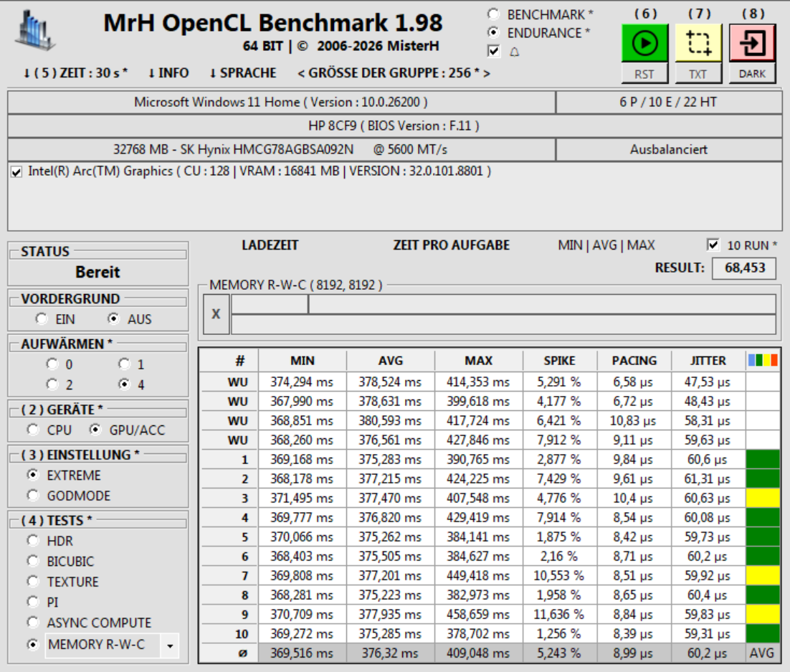This screenshot has height=672, width=790.
Task: Select the ENDURANCE mode radio button
Action: (494, 33)
